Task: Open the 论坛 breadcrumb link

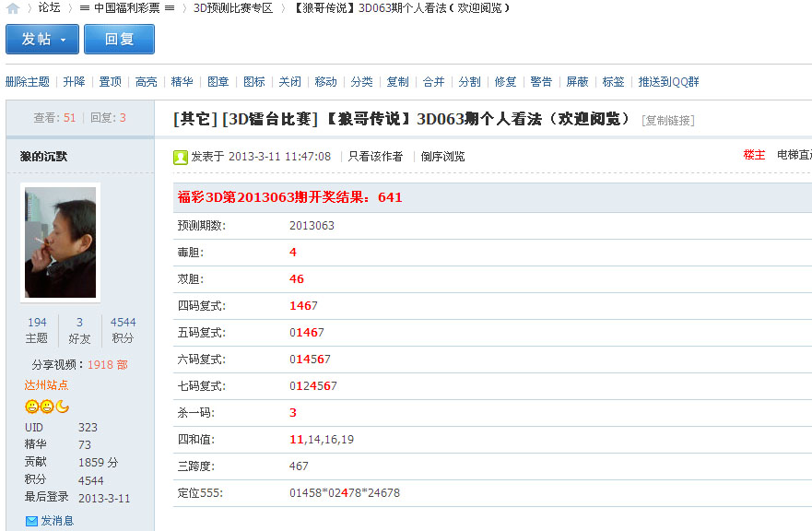Action: [x=49, y=7]
